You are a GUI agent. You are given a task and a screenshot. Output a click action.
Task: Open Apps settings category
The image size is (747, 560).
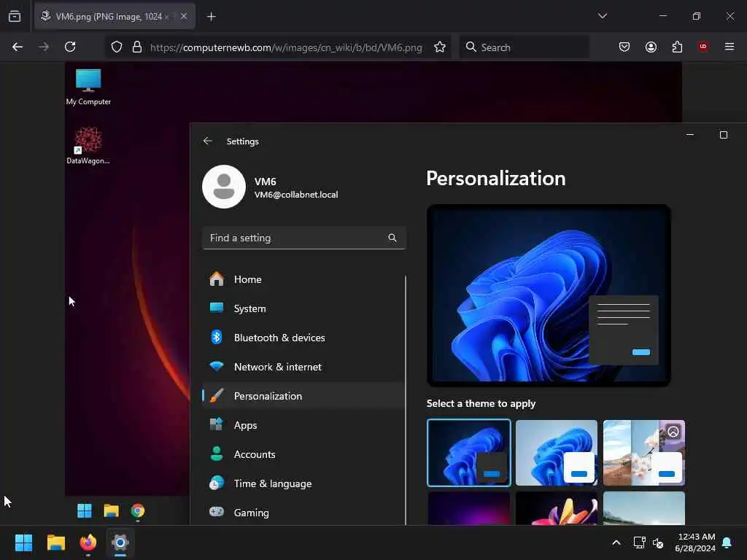coord(303,425)
